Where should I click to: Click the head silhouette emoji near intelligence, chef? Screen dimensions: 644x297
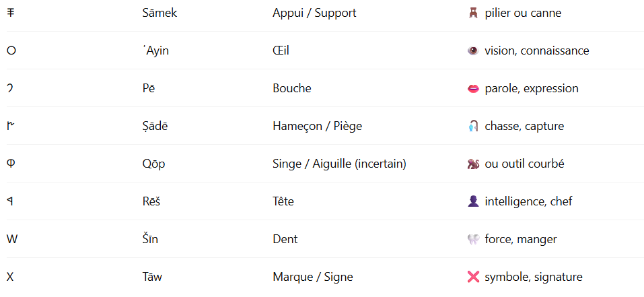[x=473, y=201]
